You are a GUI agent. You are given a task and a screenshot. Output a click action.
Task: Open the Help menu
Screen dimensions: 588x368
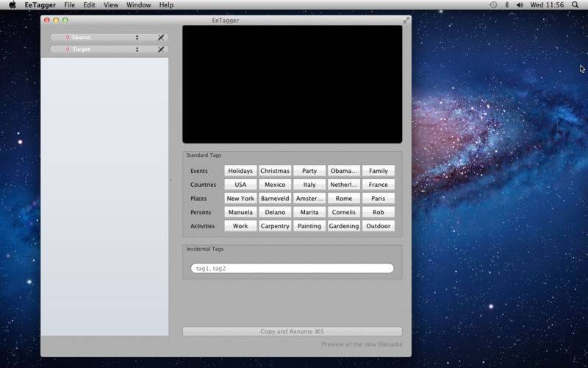coord(166,5)
